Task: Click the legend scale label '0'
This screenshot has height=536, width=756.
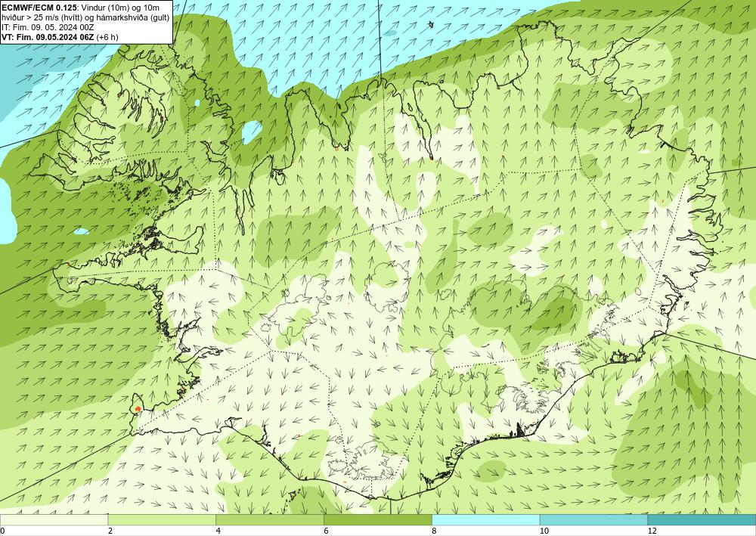Action: coord(3,531)
